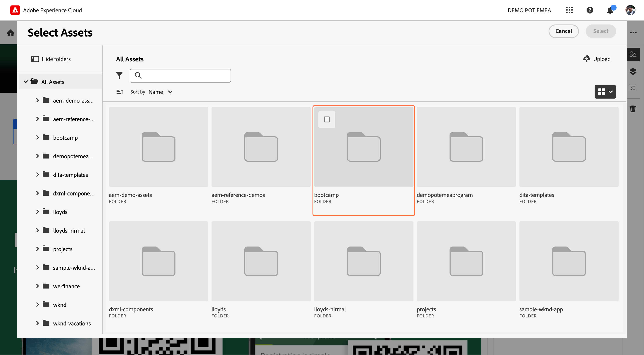Open the demopotemeaprogram folder card
Screen dimensions: 644x355
pyautogui.click(x=466, y=147)
